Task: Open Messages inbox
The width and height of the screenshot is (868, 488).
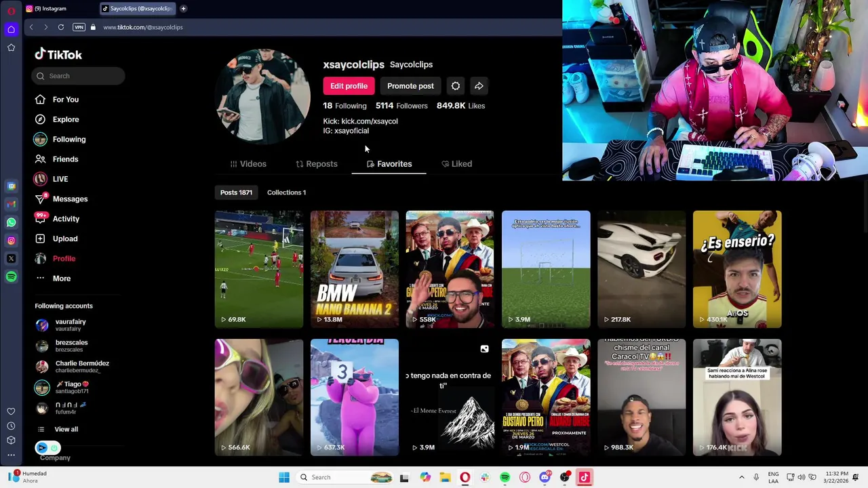Action: pyautogui.click(x=61, y=199)
